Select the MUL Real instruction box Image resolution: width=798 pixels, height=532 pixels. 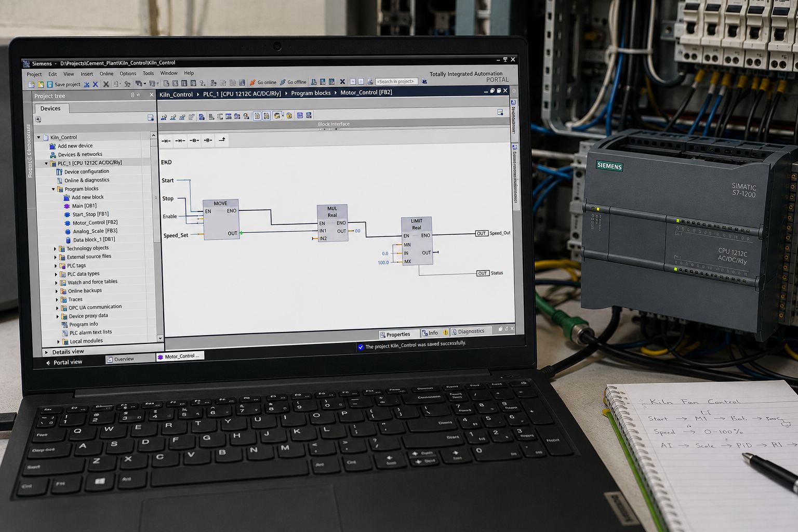tap(332, 223)
